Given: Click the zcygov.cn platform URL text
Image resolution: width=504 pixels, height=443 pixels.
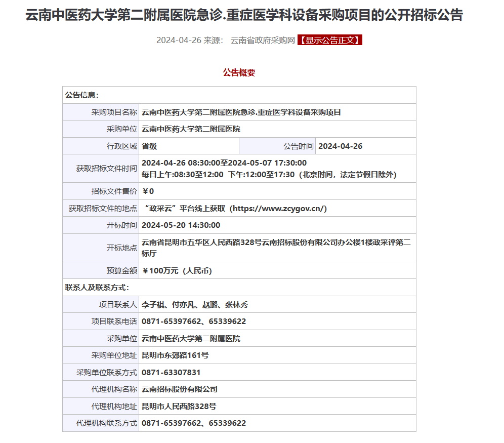Looking at the screenshot, I should (279, 209).
